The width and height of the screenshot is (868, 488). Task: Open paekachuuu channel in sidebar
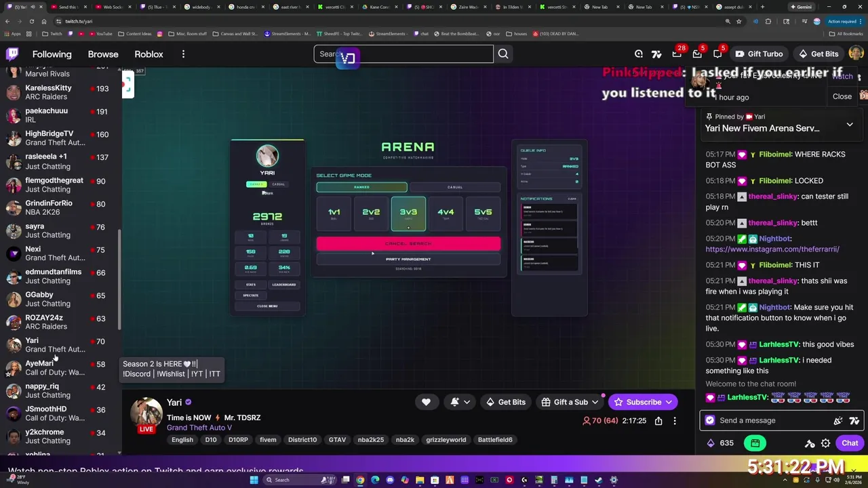(x=60, y=115)
